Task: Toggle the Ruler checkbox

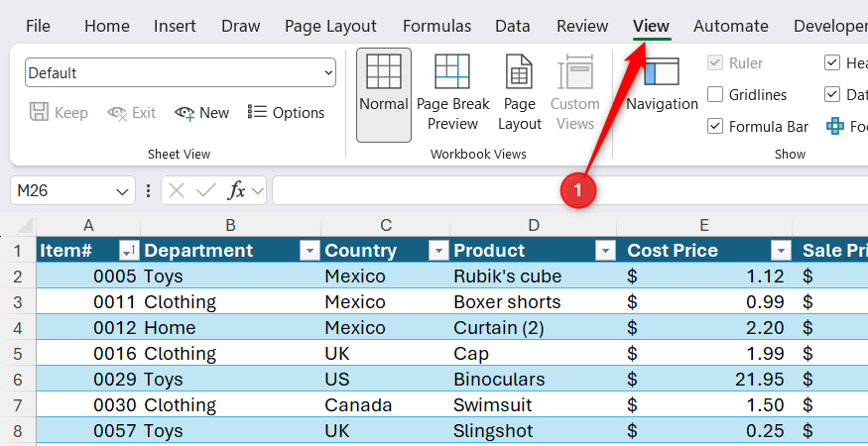Action: pos(715,63)
